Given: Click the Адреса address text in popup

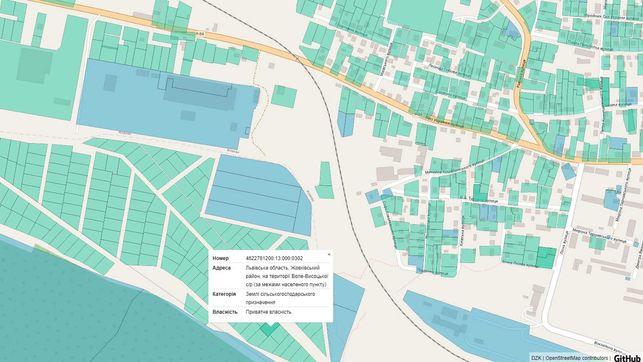Looking at the screenshot, I should pos(286,276).
